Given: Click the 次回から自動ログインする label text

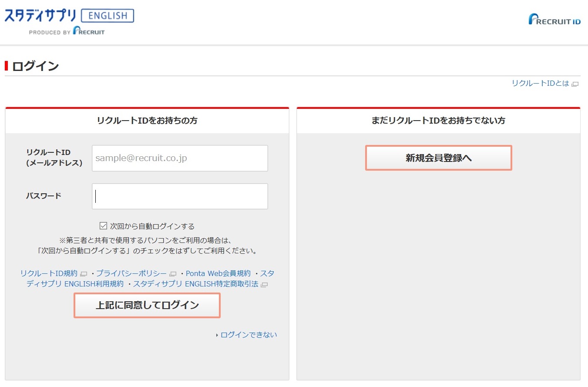Looking at the screenshot, I should (x=152, y=226).
